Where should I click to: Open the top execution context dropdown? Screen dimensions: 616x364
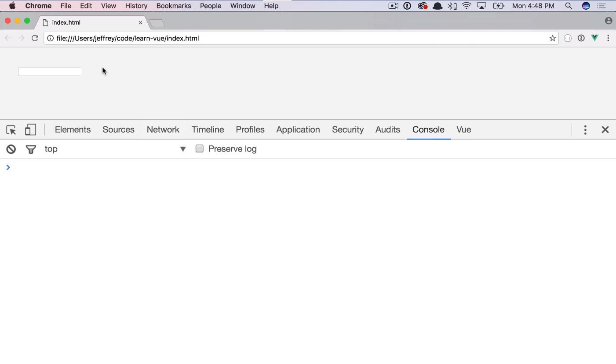click(x=116, y=149)
